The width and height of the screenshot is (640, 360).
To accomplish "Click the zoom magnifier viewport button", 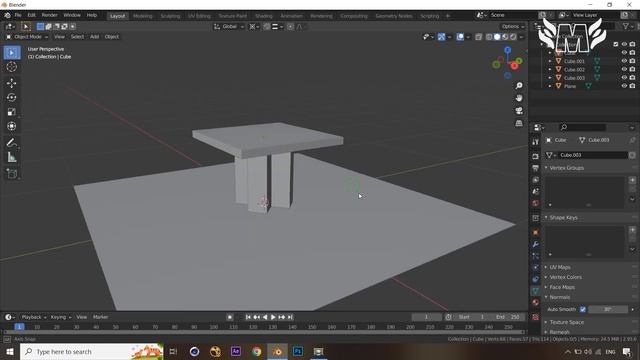I will click(x=519, y=86).
